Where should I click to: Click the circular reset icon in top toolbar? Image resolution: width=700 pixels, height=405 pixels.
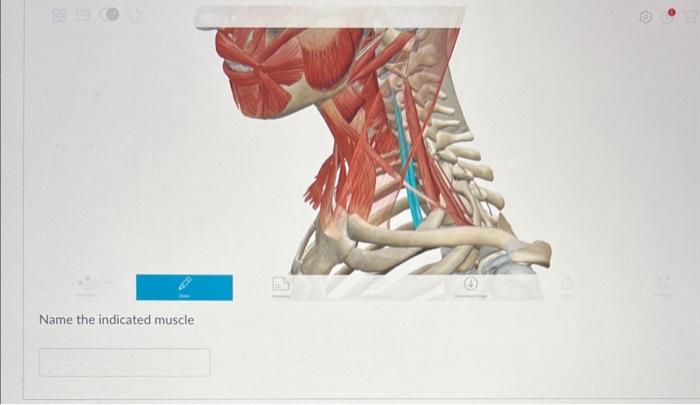(x=136, y=16)
